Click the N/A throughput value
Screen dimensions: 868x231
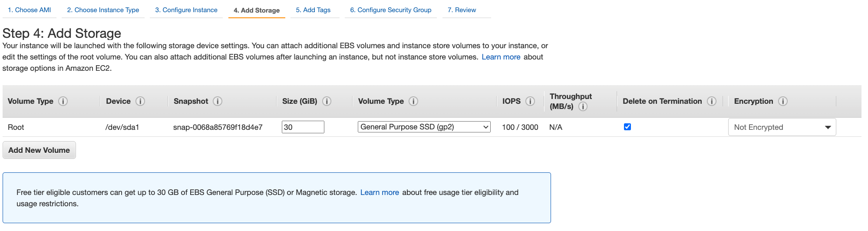point(556,127)
